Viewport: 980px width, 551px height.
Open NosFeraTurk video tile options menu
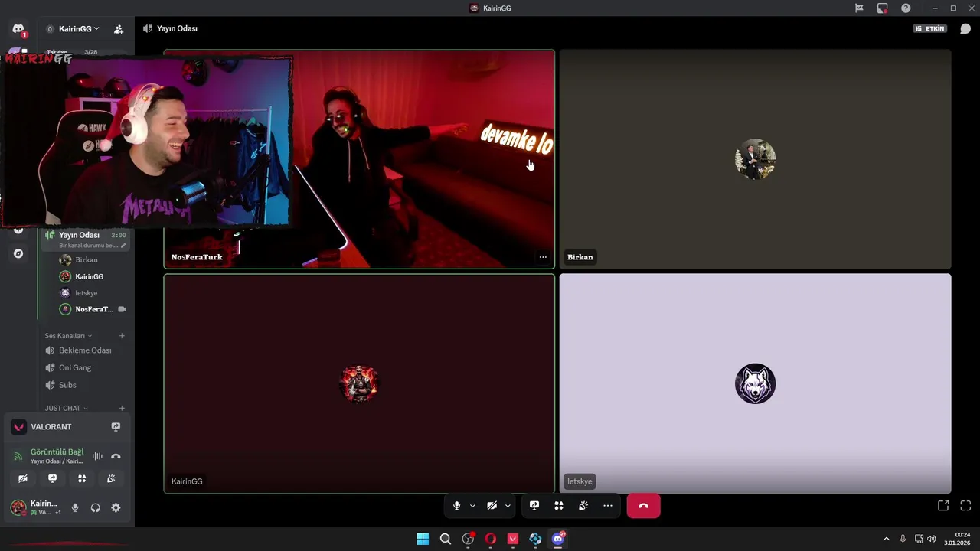coord(543,257)
